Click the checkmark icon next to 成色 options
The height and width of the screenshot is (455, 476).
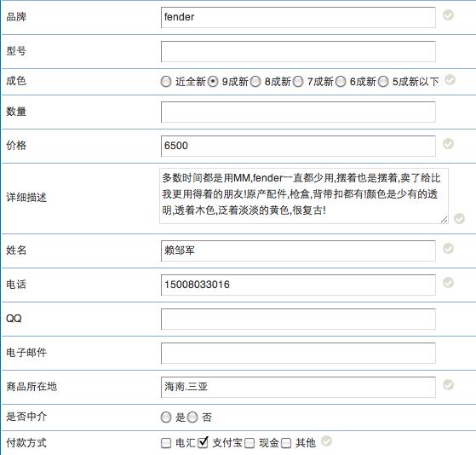point(450,80)
